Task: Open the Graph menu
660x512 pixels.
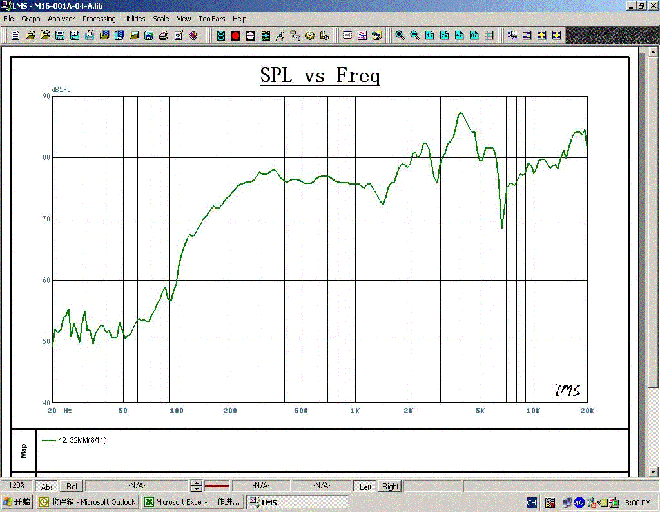Action: pyautogui.click(x=31, y=19)
